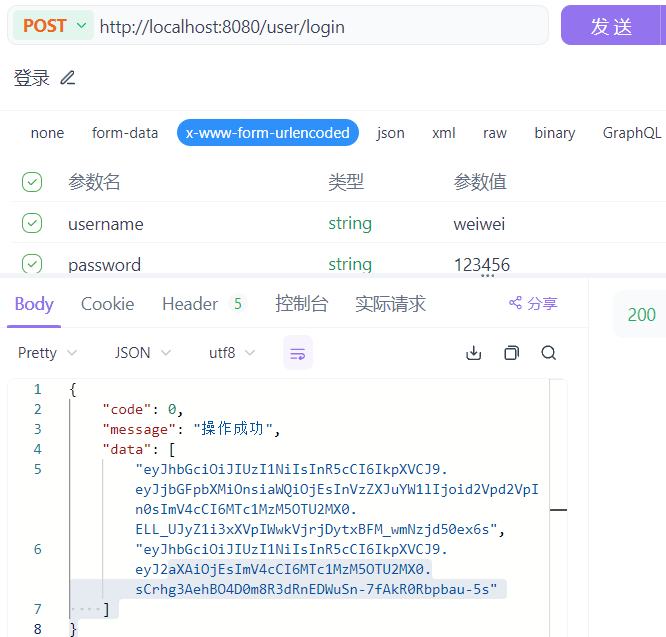Click the "message" key in response JSON

pos(138,429)
